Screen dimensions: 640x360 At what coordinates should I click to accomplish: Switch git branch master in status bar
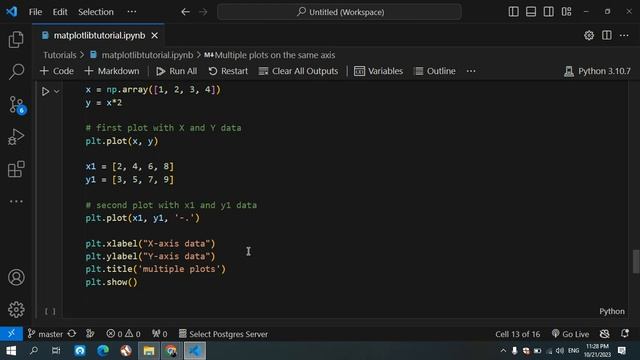(x=45, y=334)
